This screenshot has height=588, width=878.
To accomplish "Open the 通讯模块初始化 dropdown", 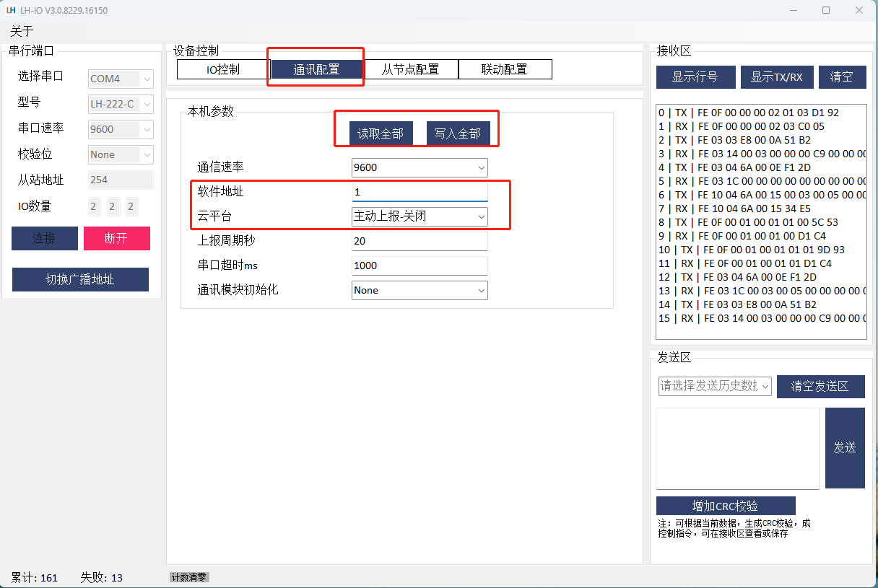I will pyautogui.click(x=420, y=290).
